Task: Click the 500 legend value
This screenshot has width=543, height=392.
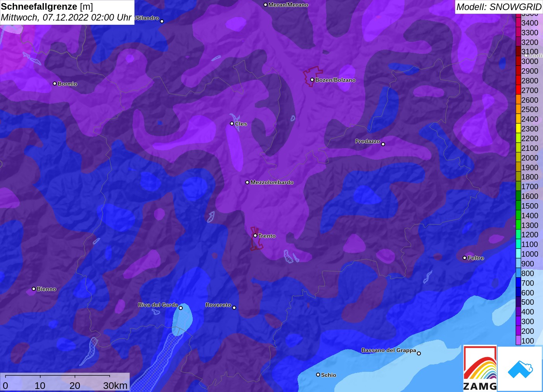Action: pyautogui.click(x=527, y=302)
